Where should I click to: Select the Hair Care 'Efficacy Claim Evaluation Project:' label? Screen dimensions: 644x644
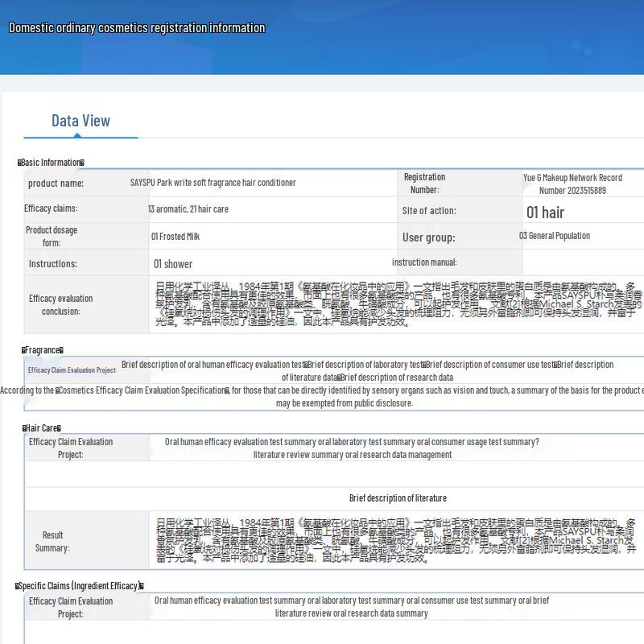[71, 448]
